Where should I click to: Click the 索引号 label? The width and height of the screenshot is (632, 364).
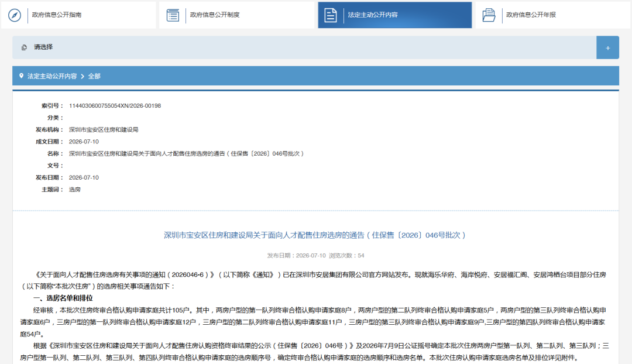(53, 105)
